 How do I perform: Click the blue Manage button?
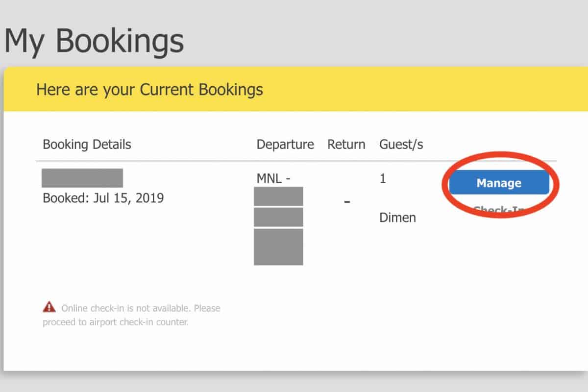(499, 183)
